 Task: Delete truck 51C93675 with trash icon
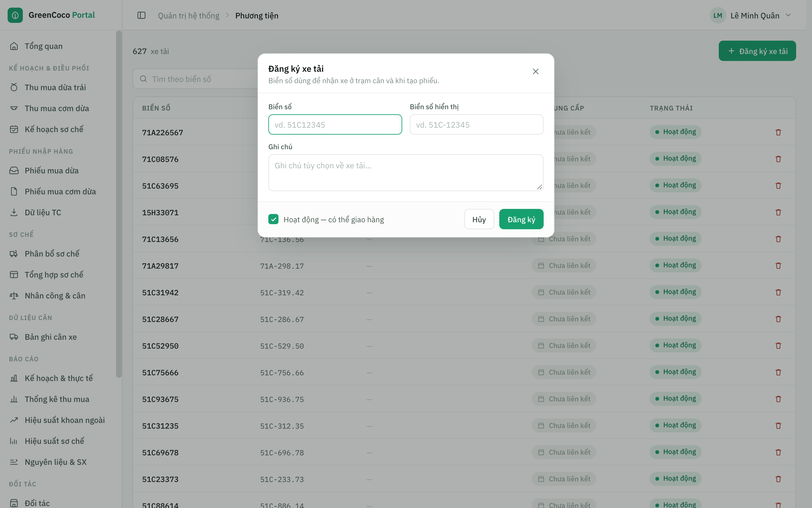click(x=778, y=399)
